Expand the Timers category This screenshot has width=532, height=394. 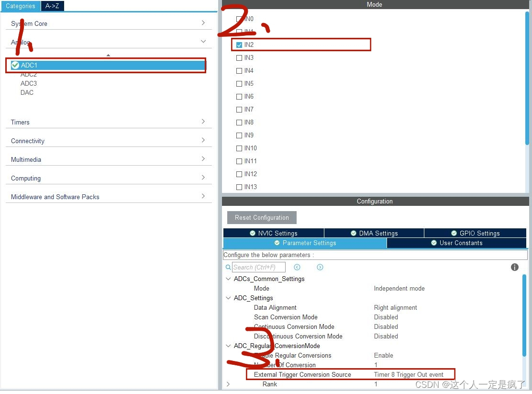pos(203,121)
